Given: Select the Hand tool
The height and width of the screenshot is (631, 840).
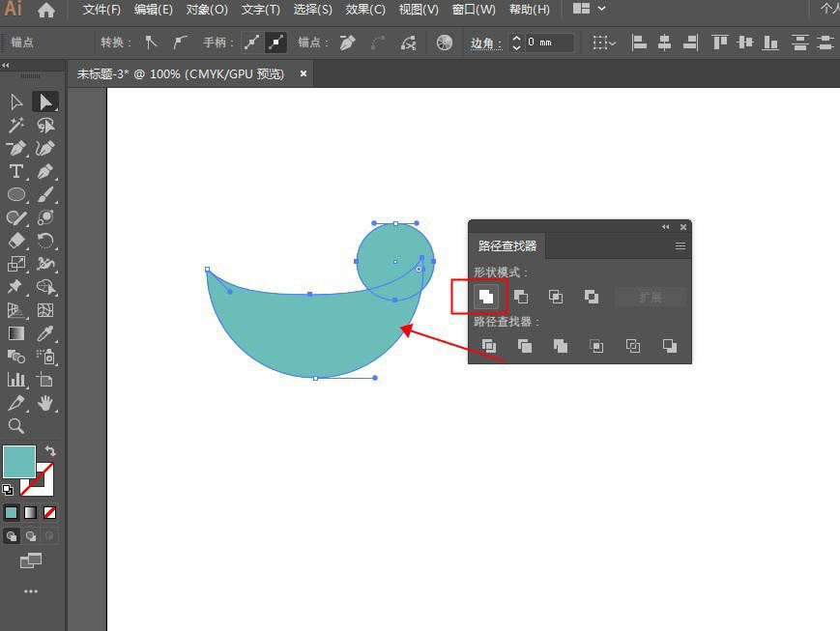Looking at the screenshot, I should pos(45,403).
